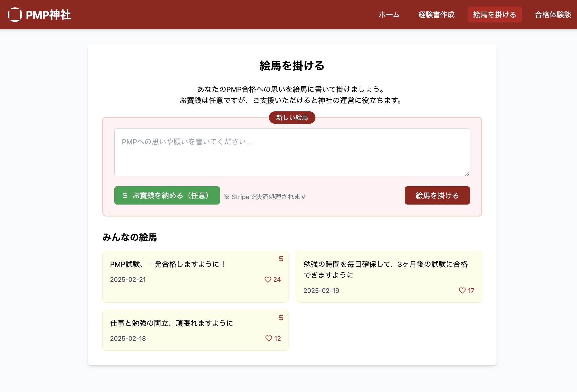Click the PMP神社 circular logo icon

pos(15,15)
